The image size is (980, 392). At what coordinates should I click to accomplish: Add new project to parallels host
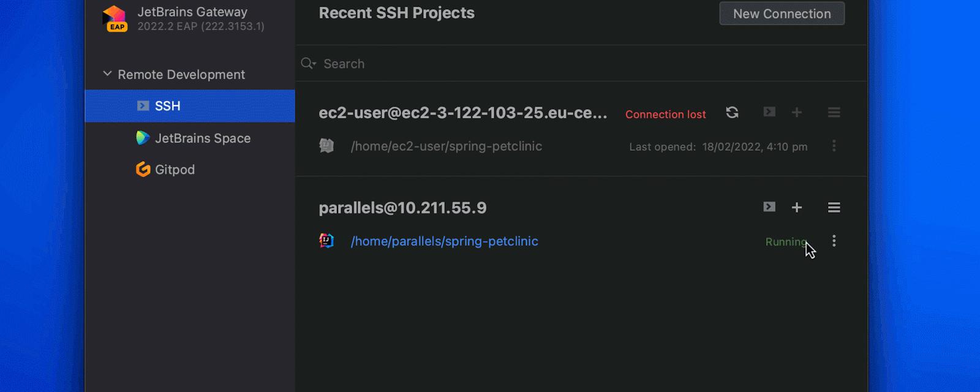(x=797, y=208)
